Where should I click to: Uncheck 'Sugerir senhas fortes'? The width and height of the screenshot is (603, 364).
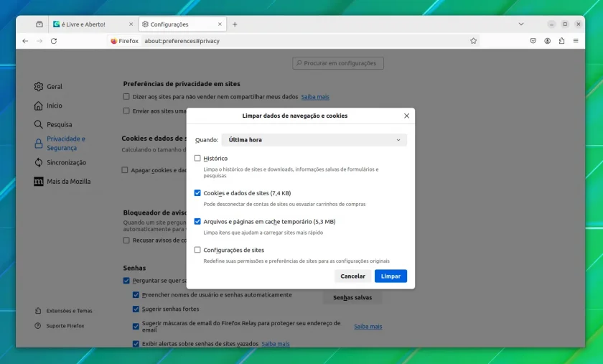tap(136, 309)
